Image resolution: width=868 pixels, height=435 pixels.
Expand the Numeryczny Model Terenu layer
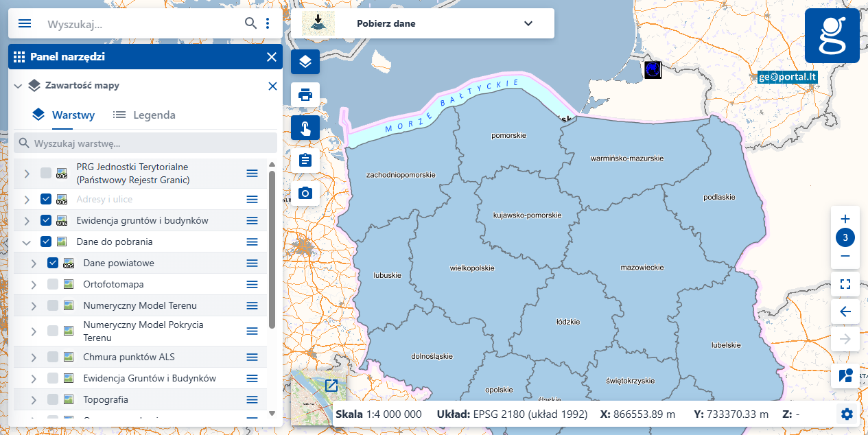pyautogui.click(x=34, y=305)
